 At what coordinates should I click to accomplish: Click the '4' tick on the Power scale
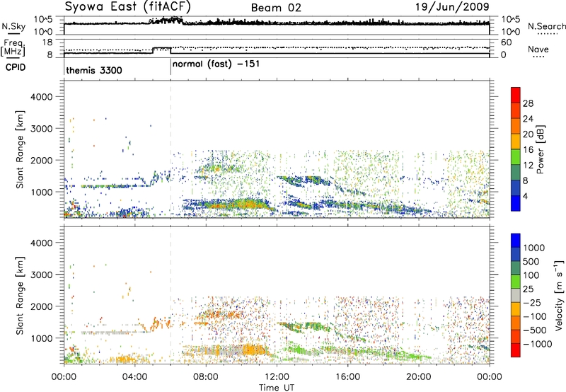pos(525,196)
